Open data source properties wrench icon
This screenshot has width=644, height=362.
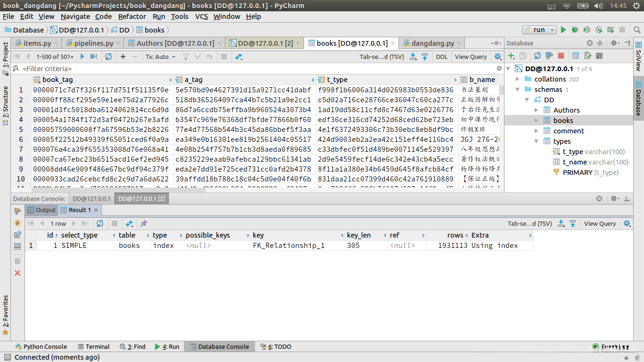[549, 56]
